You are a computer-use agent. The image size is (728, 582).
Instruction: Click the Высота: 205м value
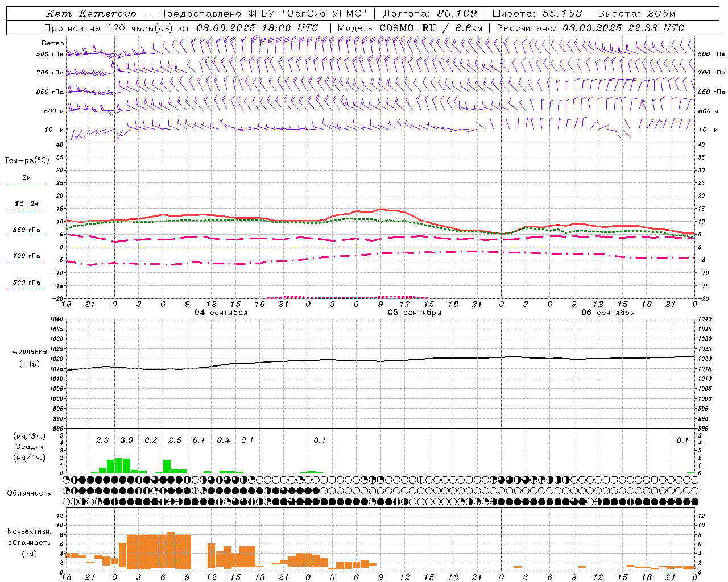click(x=636, y=14)
